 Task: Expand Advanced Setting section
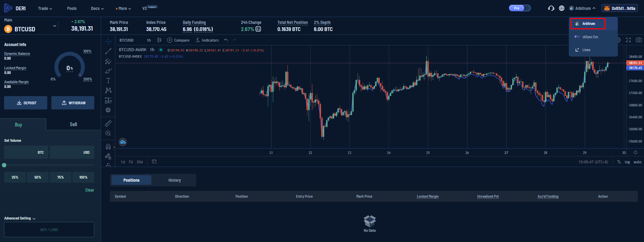[x=20, y=218]
